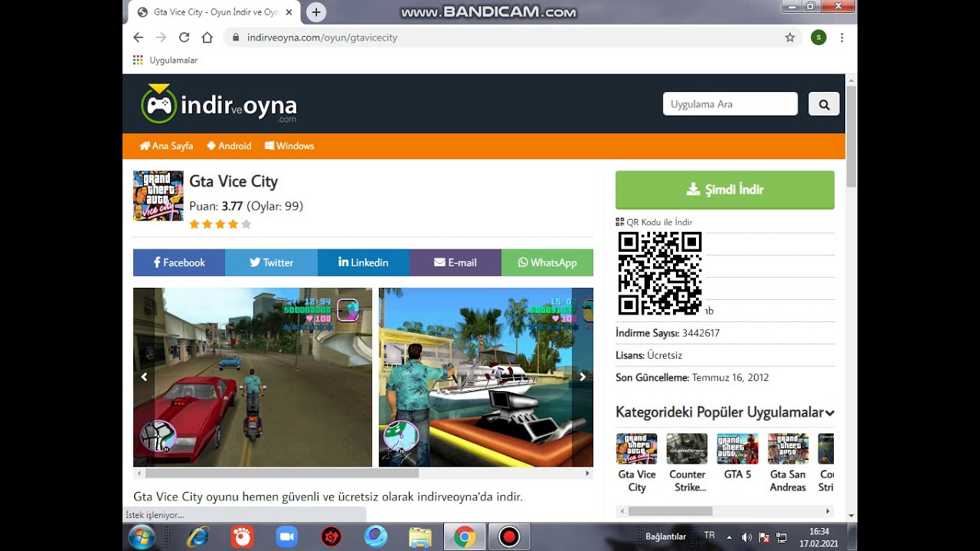Viewport: 980px width, 551px height.
Task: Open the Uygulamalar apps shortcut
Action: pyautogui.click(x=165, y=60)
